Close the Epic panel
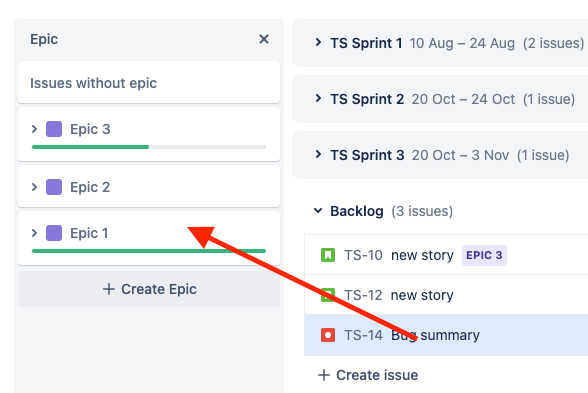Screen dimensions: 588x393 coord(264,39)
